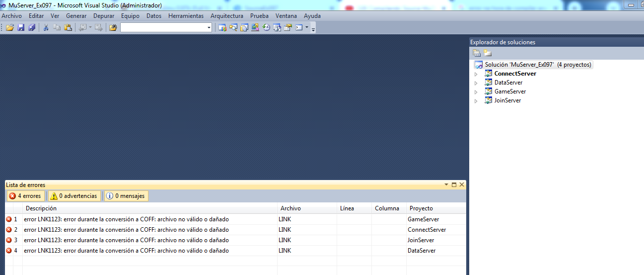
Task: Click 'ConnectServer' cell in Proyecto column
Action: [x=427, y=230]
